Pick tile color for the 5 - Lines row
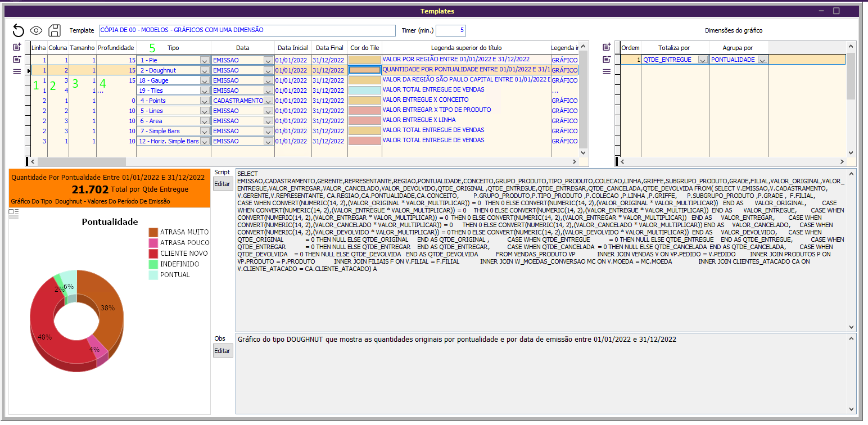Screen dimensions: 868x425 (x=365, y=111)
